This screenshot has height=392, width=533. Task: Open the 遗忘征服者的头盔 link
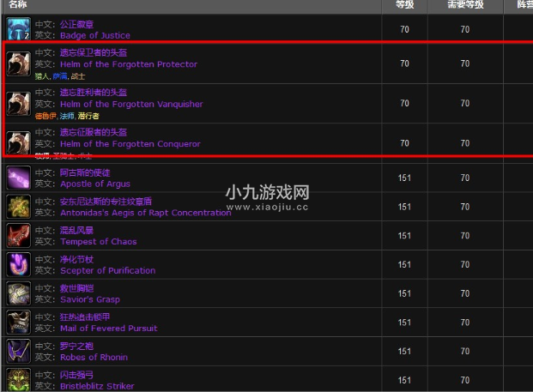coord(94,132)
